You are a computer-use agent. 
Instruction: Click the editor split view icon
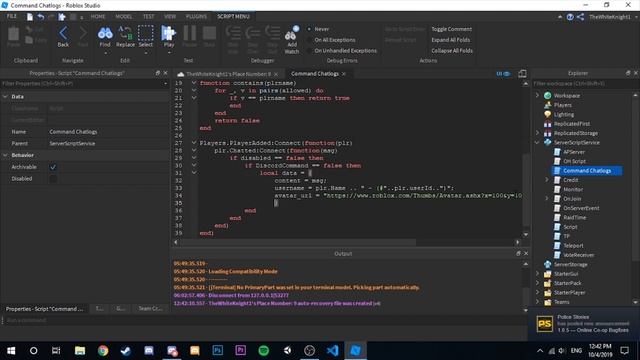coord(522,74)
